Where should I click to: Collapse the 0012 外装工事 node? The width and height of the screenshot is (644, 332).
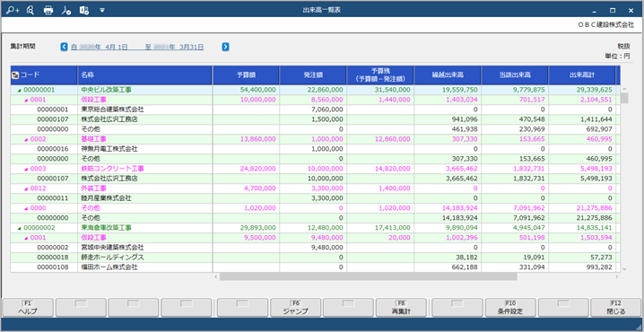click(27, 188)
